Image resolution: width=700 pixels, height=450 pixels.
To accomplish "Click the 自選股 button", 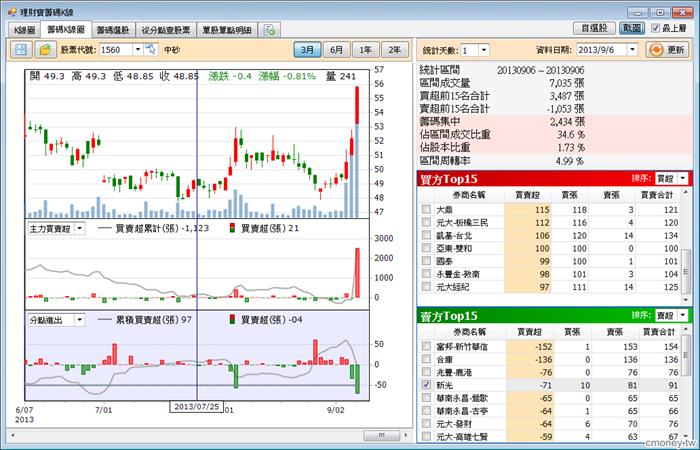I will (x=594, y=28).
